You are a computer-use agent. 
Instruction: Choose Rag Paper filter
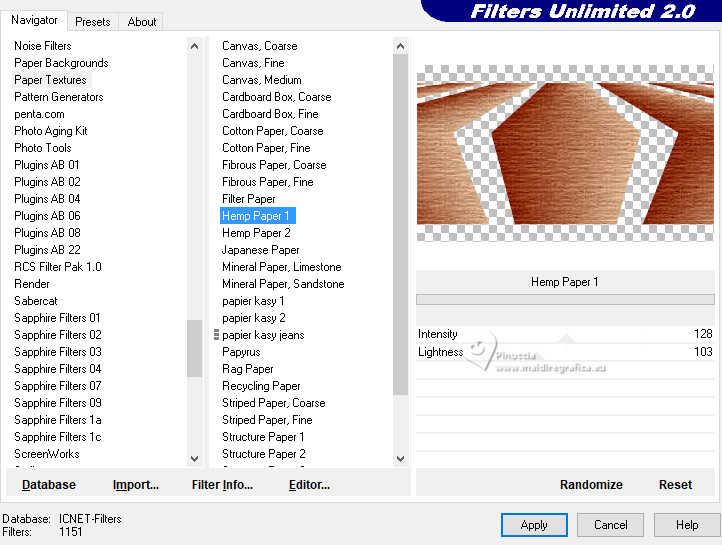click(248, 369)
